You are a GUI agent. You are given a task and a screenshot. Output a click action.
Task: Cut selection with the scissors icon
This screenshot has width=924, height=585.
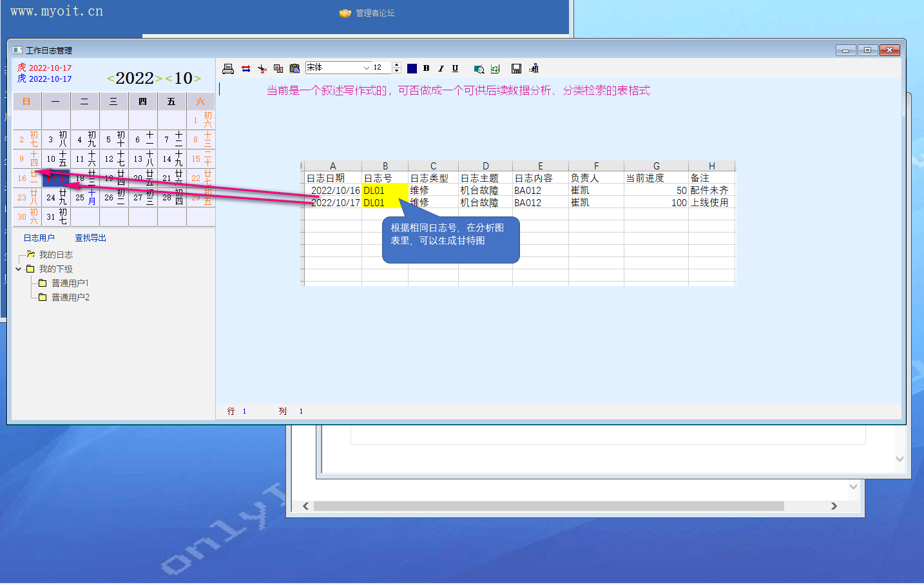262,69
